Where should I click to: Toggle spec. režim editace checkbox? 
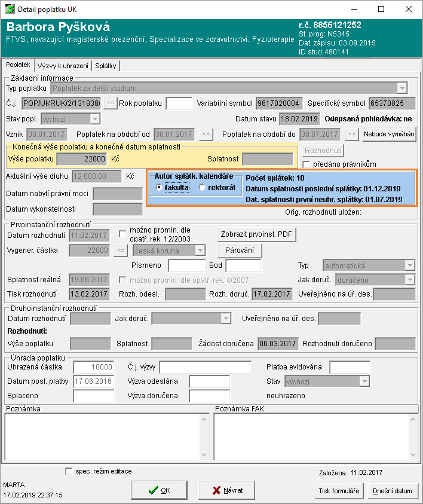(x=69, y=471)
